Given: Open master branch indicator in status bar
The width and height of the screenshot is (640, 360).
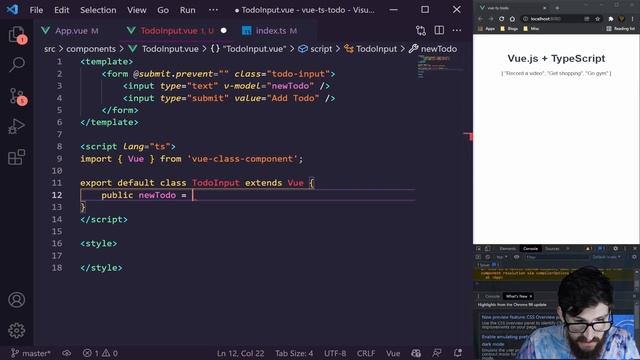Looking at the screenshot, I should point(31,353).
